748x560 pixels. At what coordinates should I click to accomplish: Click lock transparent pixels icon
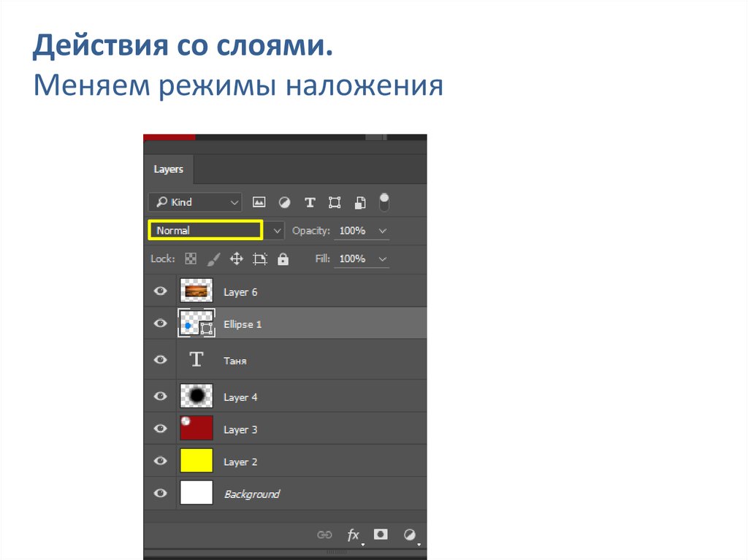click(191, 258)
